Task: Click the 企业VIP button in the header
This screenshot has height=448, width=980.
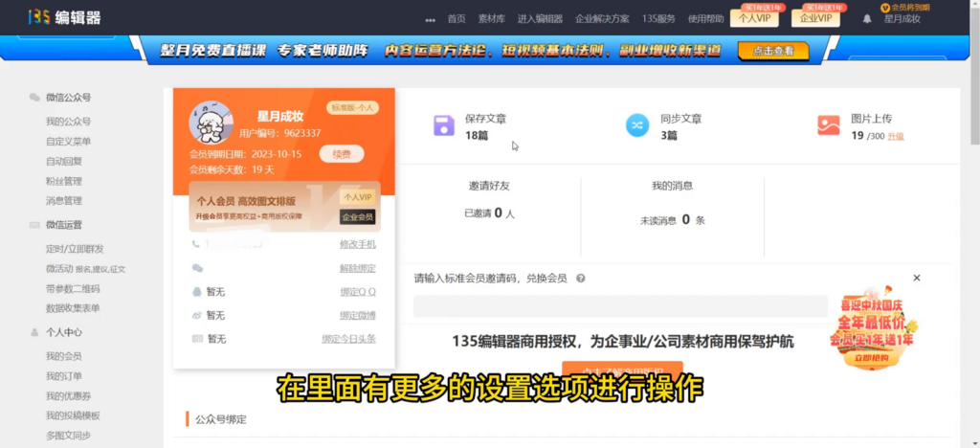Action: click(815, 18)
